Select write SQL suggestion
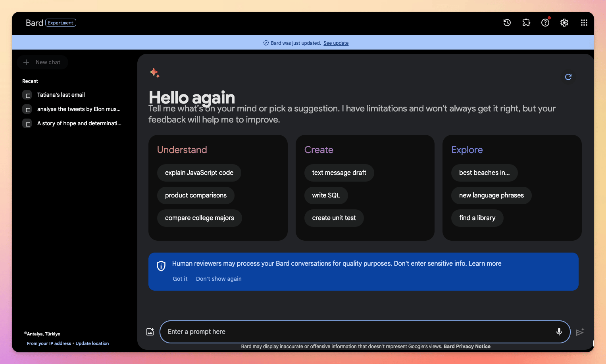 point(326,195)
